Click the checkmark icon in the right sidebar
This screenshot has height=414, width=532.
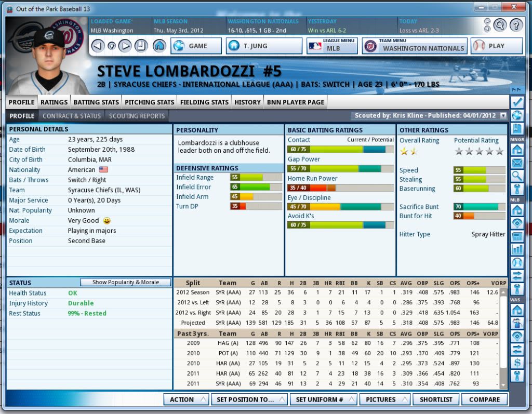517,102
